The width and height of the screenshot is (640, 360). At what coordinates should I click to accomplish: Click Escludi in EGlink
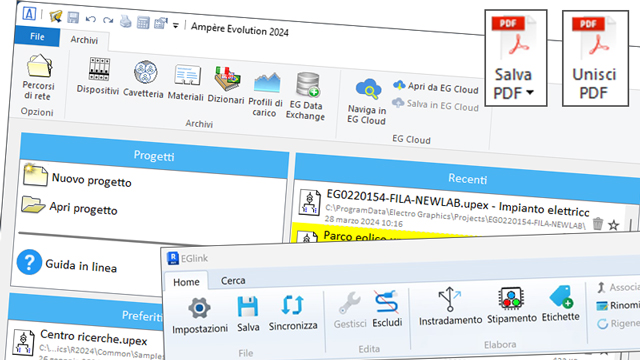(x=387, y=309)
